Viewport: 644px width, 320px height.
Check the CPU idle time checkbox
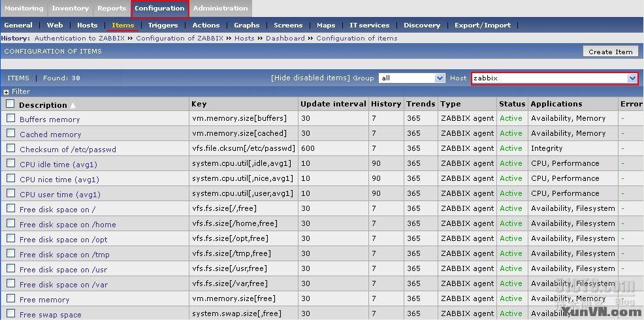[x=10, y=163]
